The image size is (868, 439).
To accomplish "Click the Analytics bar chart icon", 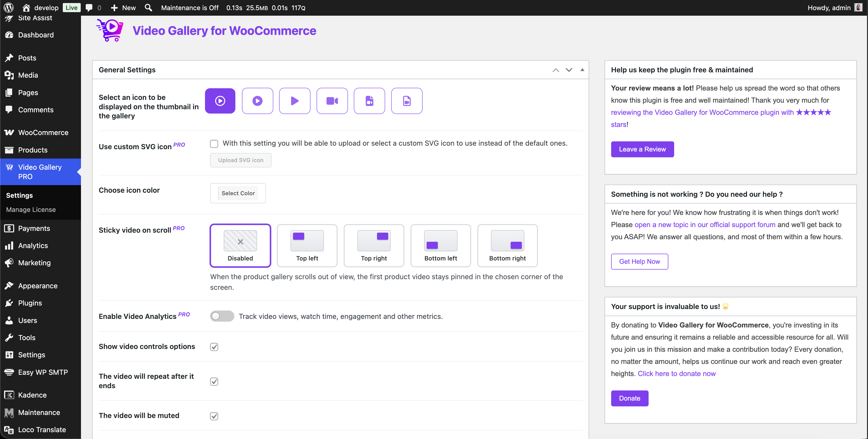I will pyautogui.click(x=9, y=246).
